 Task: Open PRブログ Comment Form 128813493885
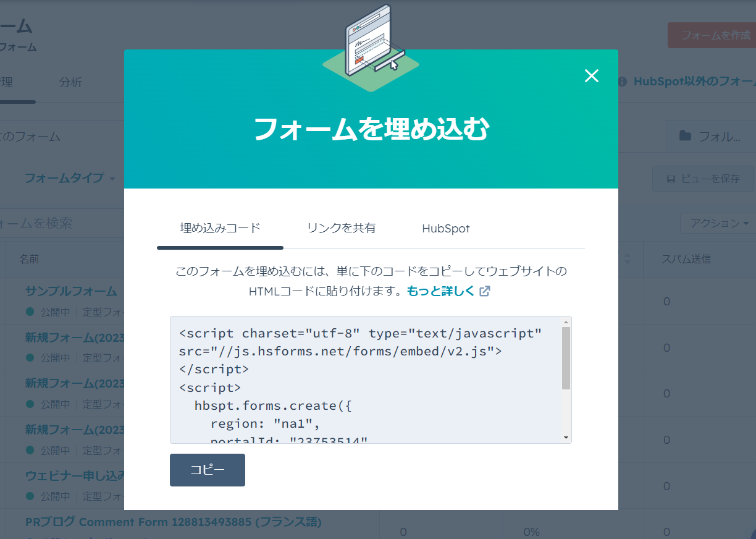point(174,522)
